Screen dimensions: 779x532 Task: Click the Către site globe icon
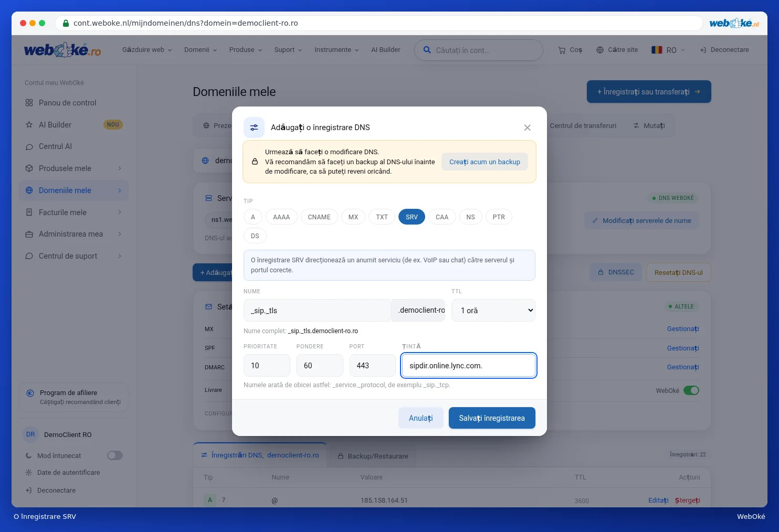[600, 50]
